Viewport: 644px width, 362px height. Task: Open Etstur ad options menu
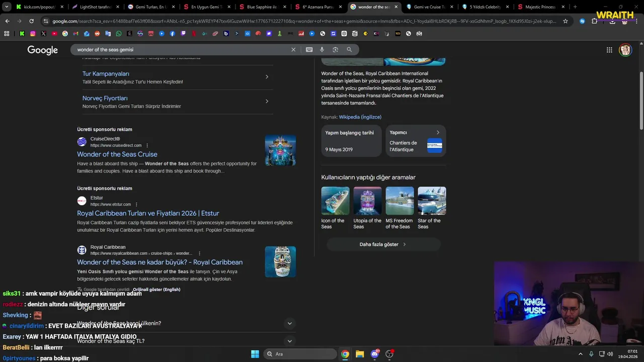[x=136, y=205]
